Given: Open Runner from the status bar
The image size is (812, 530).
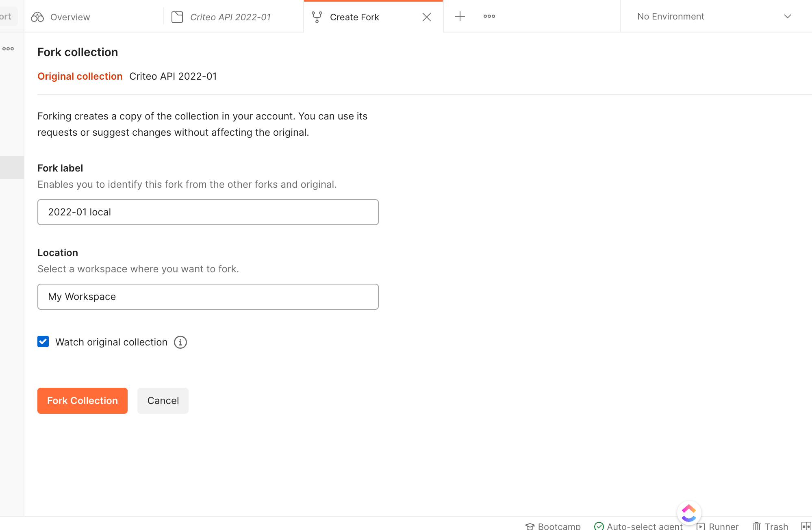Looking at the screenshot, I should click(x=717, y=526).
